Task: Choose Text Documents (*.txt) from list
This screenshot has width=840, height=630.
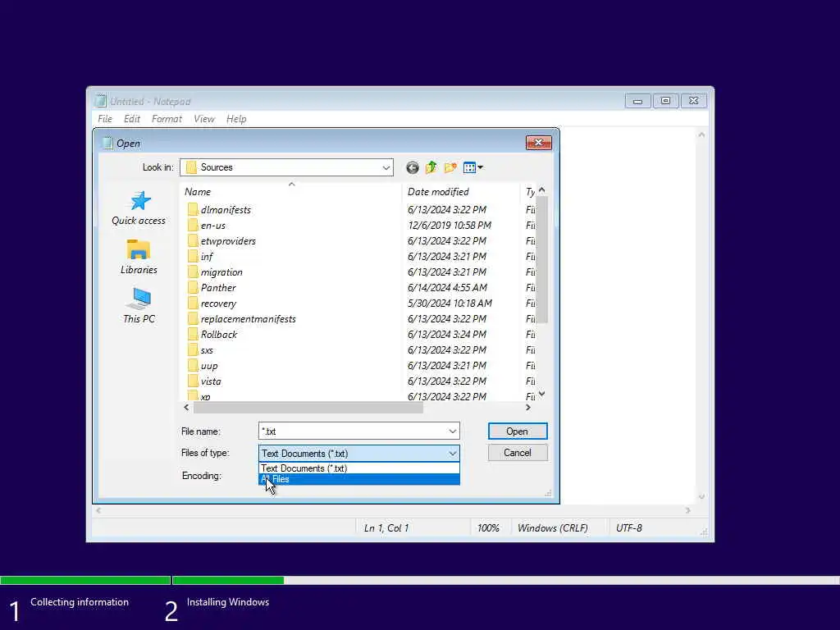Action: pos(359,468)
